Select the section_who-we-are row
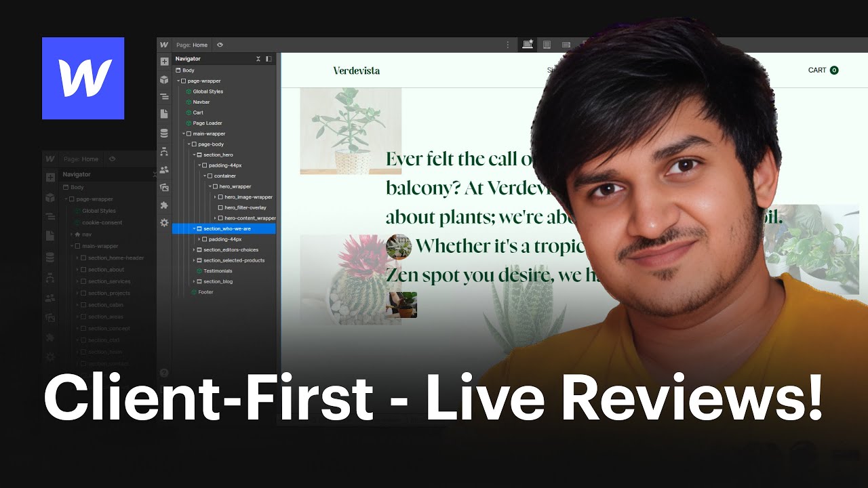The width and height of the screenshot is (868, 488). (x=224, y=229)
